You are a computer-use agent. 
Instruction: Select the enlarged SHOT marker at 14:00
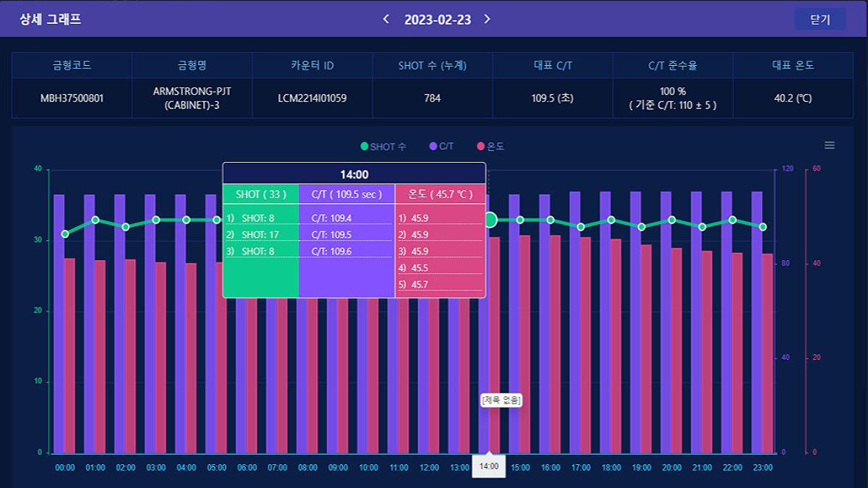[490, 220]
